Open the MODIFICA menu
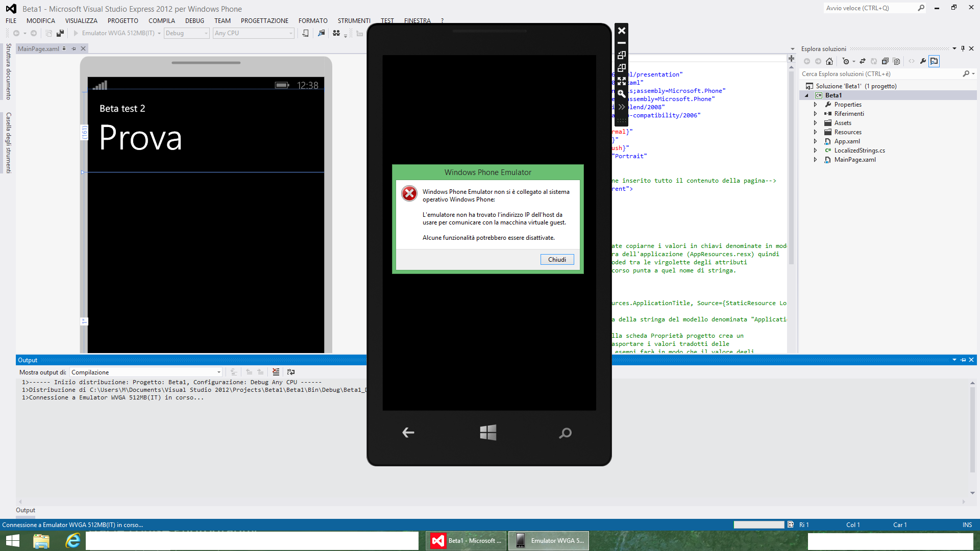Image resolution: width=980 pixels, height=551 pixels. (41, 21)
